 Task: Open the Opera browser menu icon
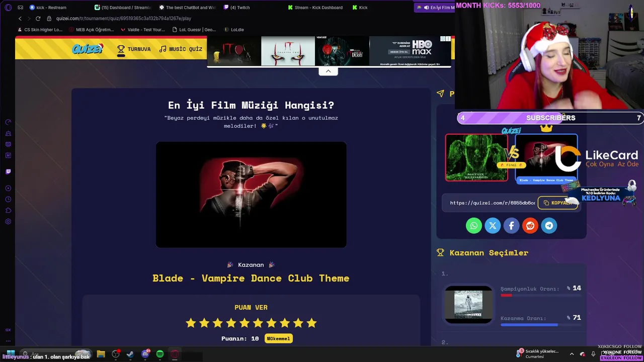pyautogui.click(x=8, y=8)
